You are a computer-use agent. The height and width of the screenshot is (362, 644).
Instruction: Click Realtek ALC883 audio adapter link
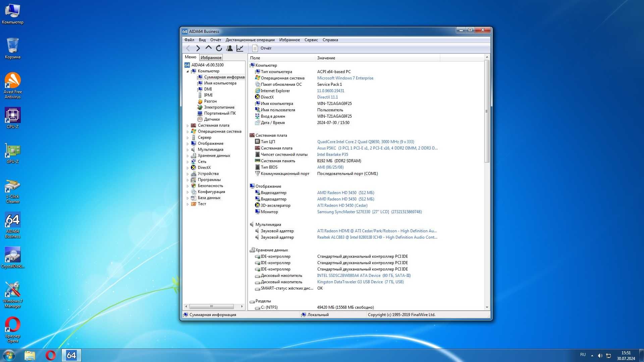[x=377, y=237]
